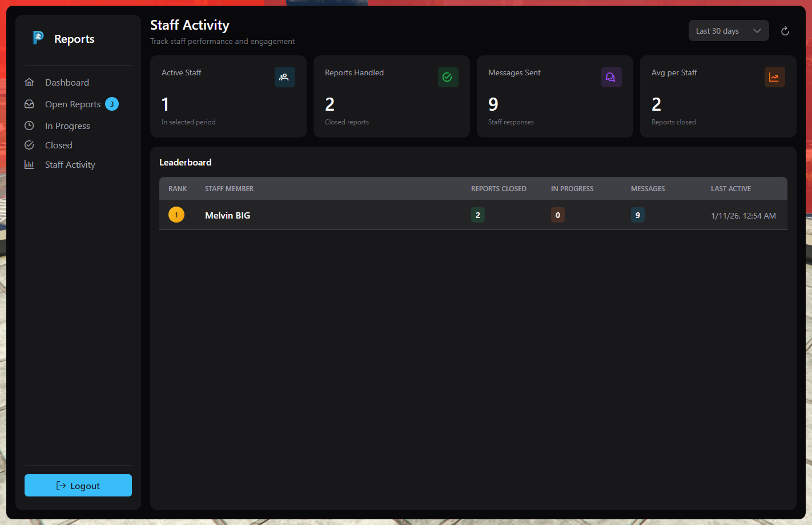Image resolution: width=812 pixels, height=525 pixels.
Task: Click the Last Active column header
Action: (731, 189)
